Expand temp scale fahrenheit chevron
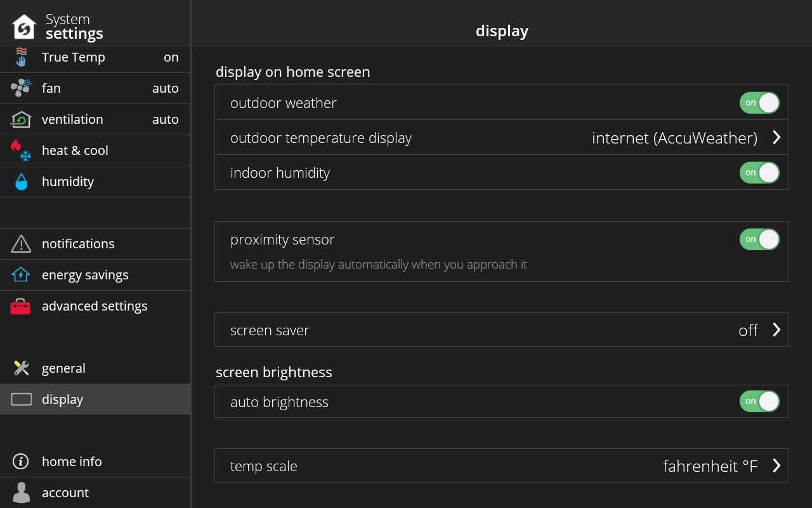The width and height of the screenshot is (812, 508). point(776,465)
